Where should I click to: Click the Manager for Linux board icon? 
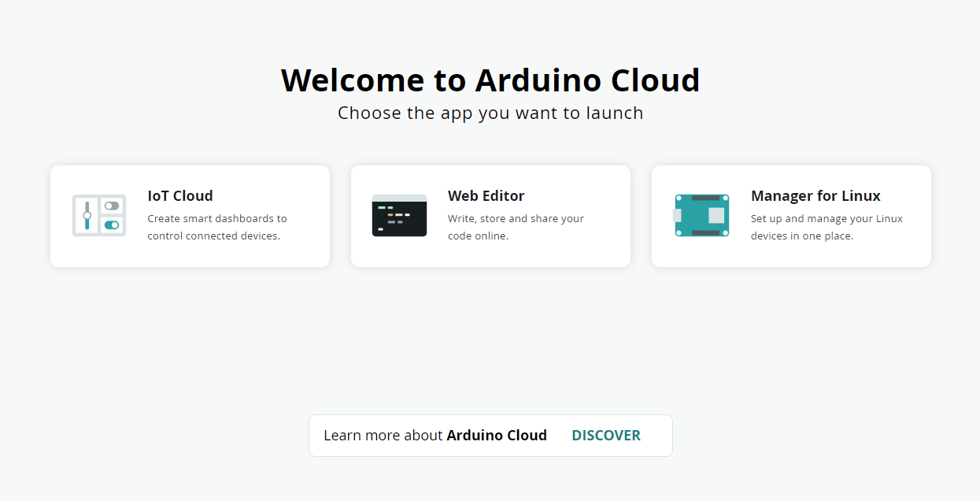(701, 215)
